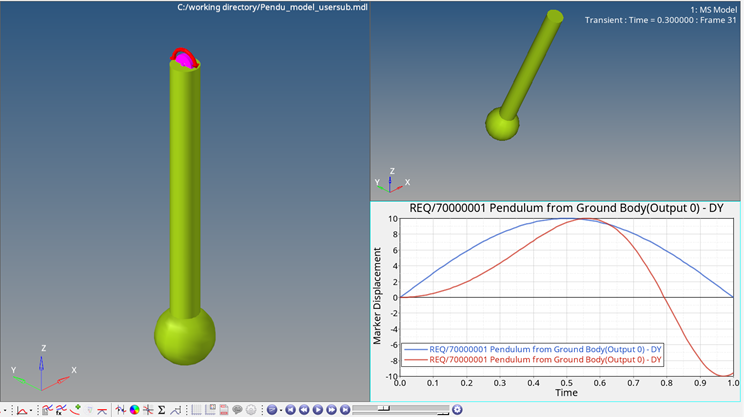Click the animation time slider handle
This screenshot has width=744, height=417.
pos(384,408)
